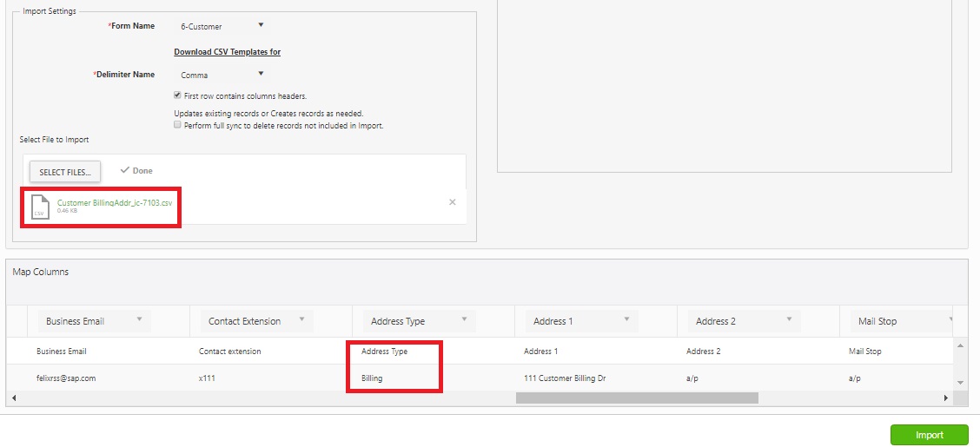The height and width of the screenshot is (447, 980).
Task: Open the Download CSV Templates for link
Action: click(x=227, y=52)
